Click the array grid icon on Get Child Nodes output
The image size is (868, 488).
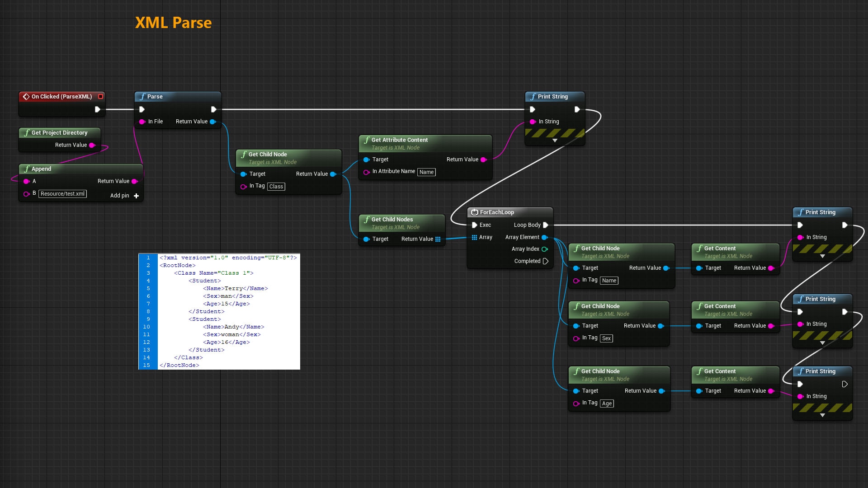pos(438,239)
